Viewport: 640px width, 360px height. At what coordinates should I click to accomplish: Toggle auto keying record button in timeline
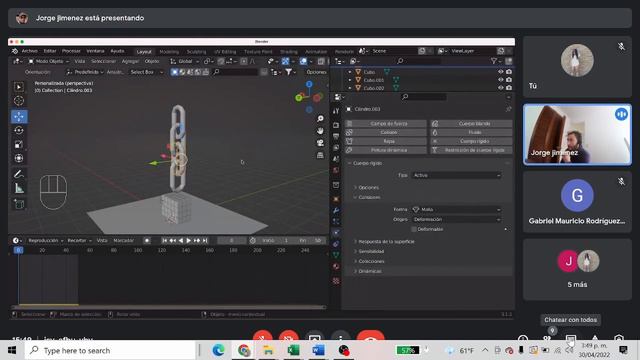tap(147, 240)
